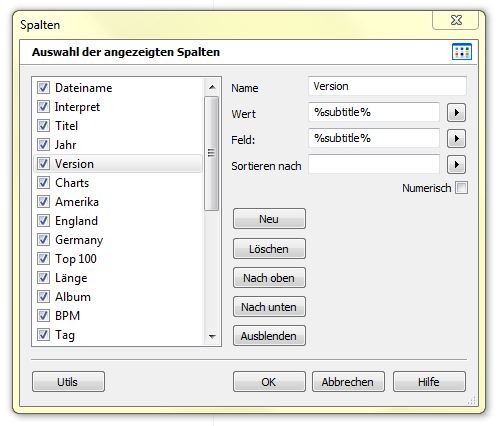Click the column list scrollbar thumb
The image size is (500, 426).
[x=212, y=153]
